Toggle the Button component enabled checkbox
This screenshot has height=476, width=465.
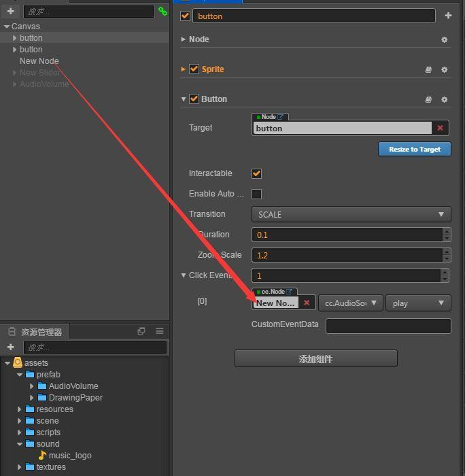(194, 99)
